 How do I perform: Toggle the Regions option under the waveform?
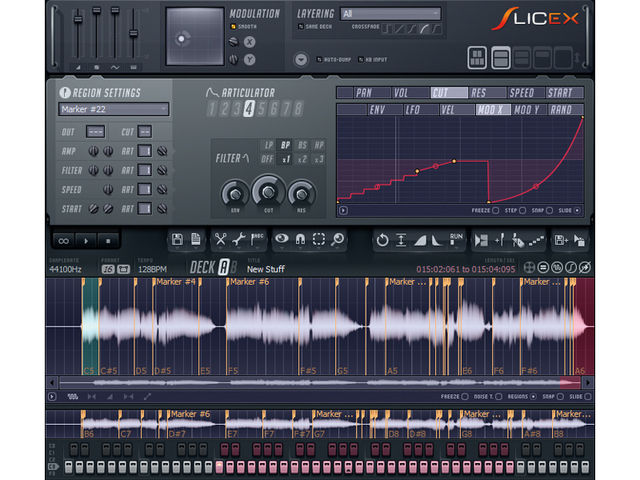533,397
